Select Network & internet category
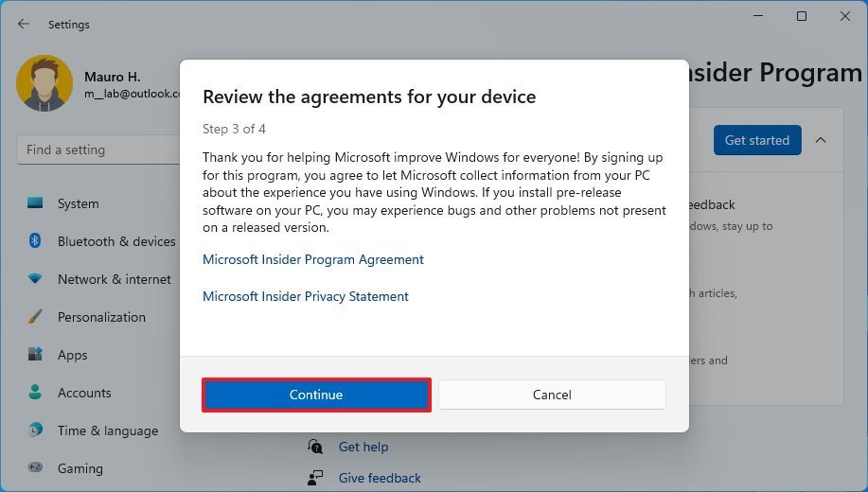 pyautogui.click(x=114, y=279)
